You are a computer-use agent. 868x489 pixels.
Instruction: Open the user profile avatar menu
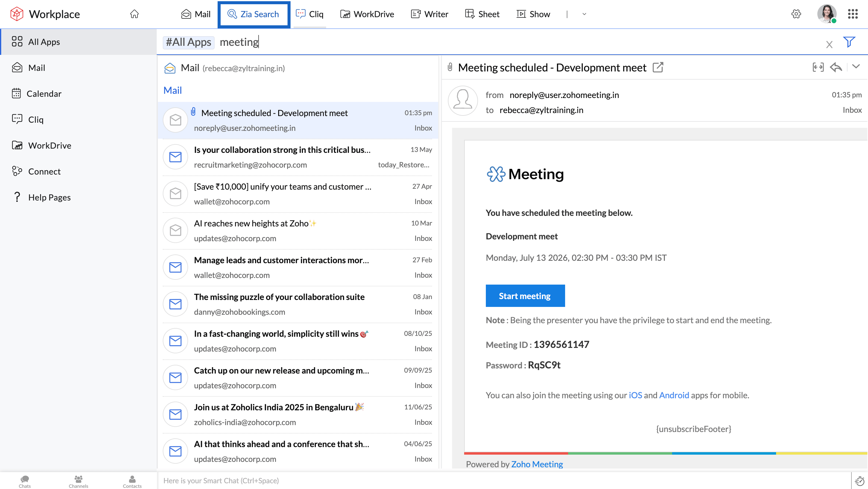click(827, 14)
